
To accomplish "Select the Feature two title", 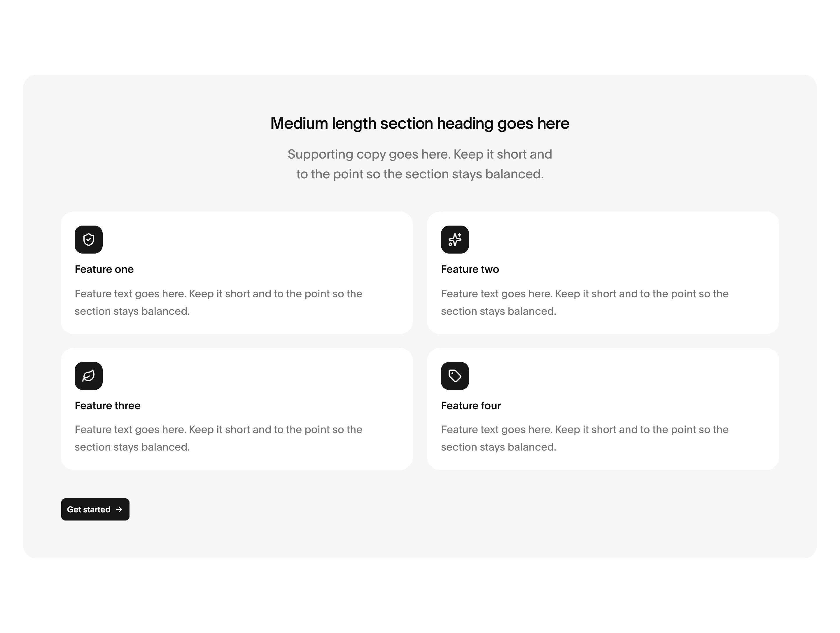I will 470,269.
